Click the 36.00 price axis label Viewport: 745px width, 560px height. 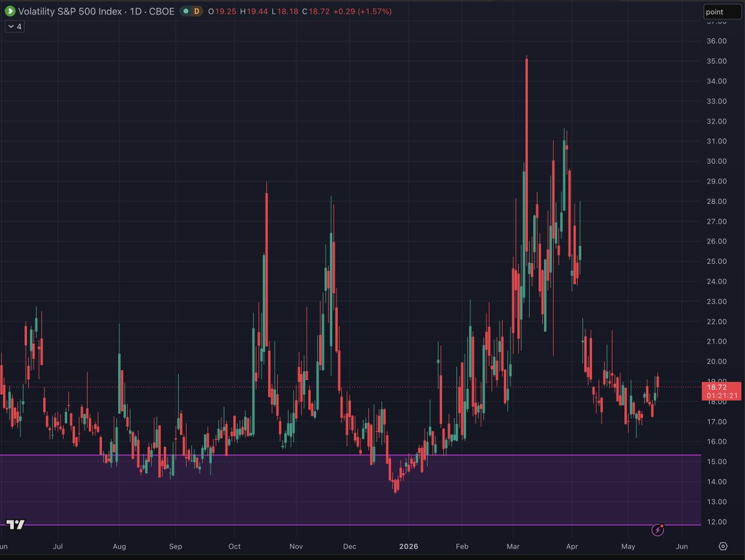[x=716, y=41]
